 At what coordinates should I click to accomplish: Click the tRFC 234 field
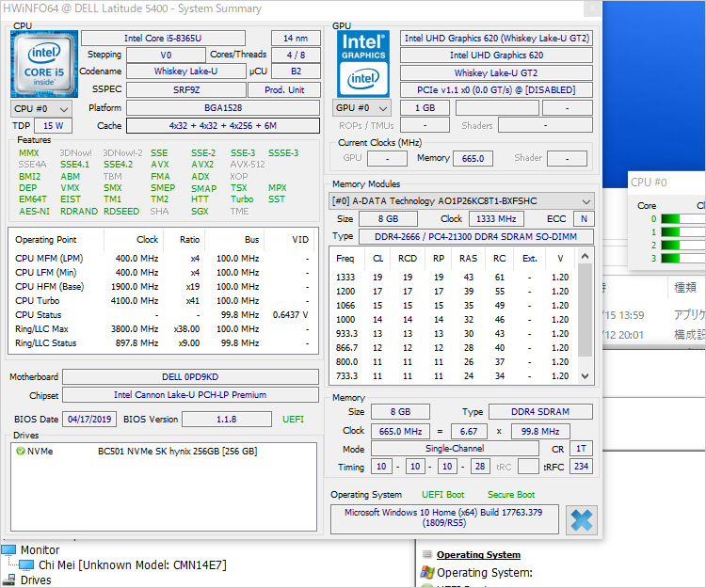click(x=581, y=467)
